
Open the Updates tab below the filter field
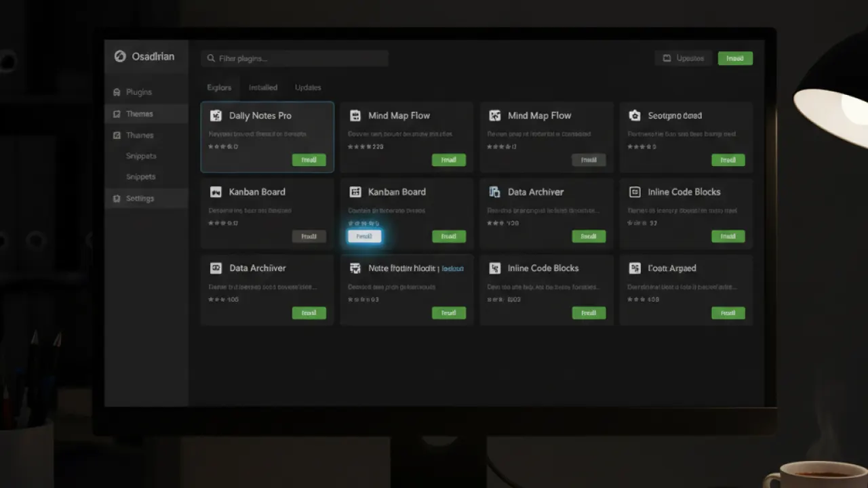[x=308, y=87]
